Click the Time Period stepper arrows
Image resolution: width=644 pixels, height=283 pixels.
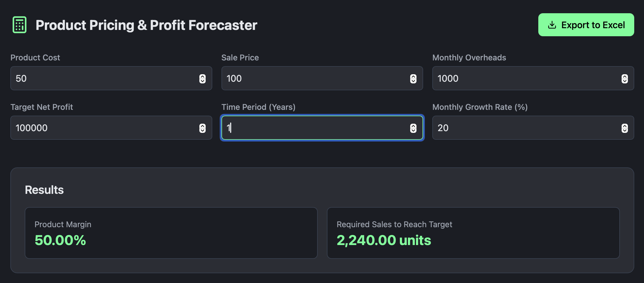tap(413, 128)
